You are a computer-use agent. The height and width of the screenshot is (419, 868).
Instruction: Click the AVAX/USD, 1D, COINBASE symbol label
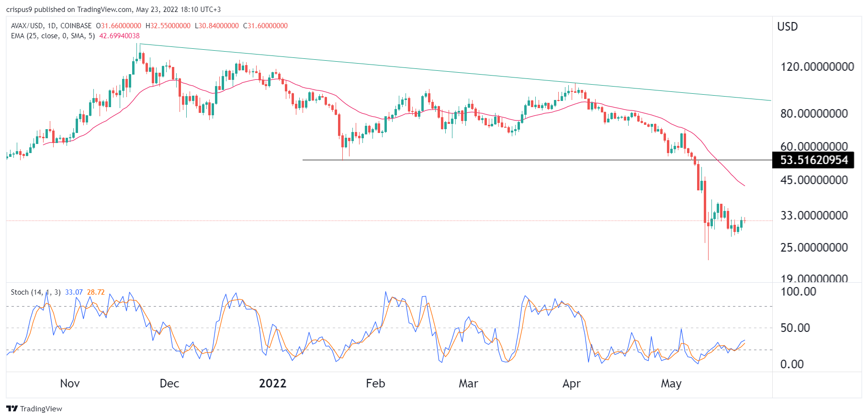coord(51,26)
